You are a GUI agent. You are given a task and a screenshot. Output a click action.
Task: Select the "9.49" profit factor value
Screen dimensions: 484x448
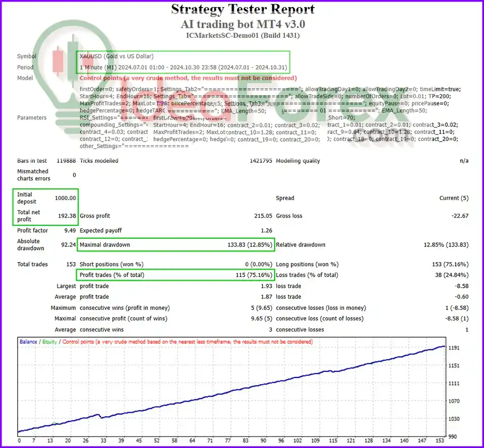pyautogui.click(x=70, y=230)
